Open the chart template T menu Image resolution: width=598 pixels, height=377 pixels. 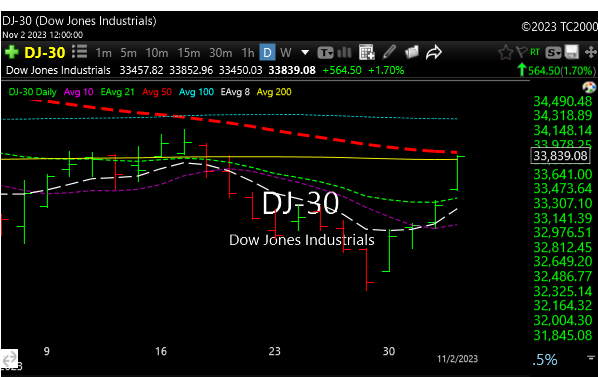click(325, 53)
